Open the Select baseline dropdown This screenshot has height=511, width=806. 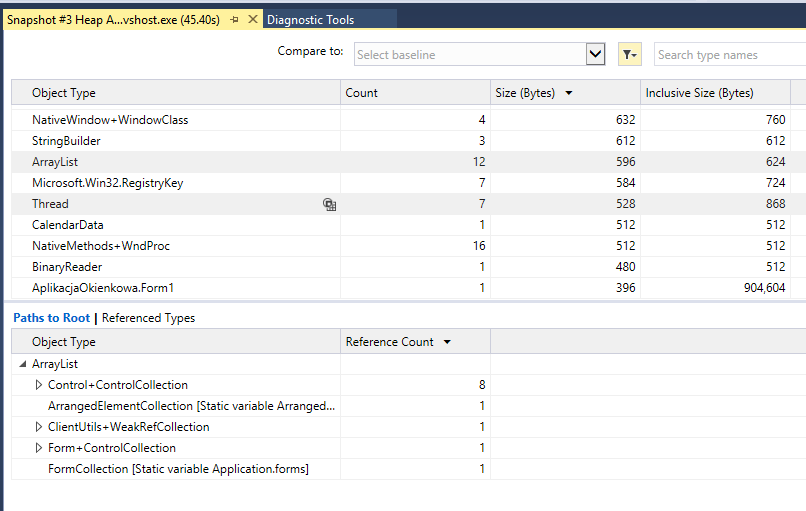[595, 55]
